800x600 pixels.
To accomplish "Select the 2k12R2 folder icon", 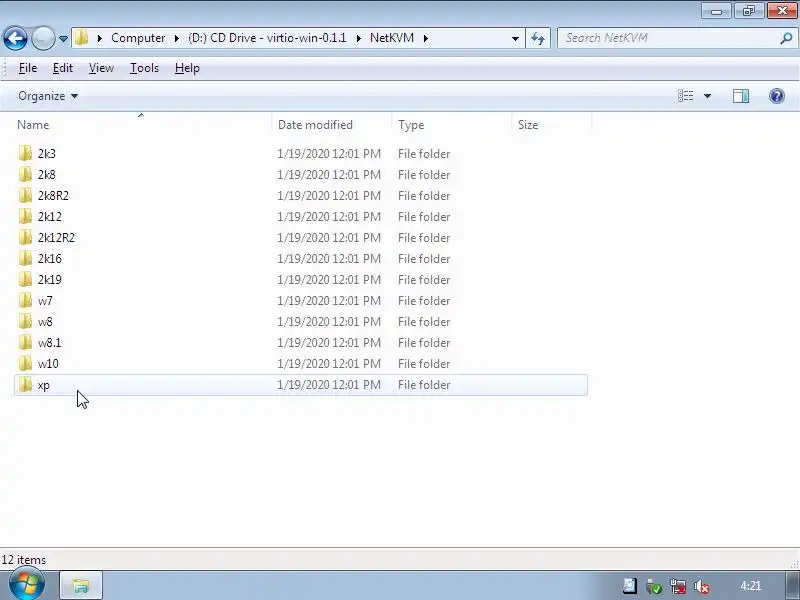I will click(25, 237).
